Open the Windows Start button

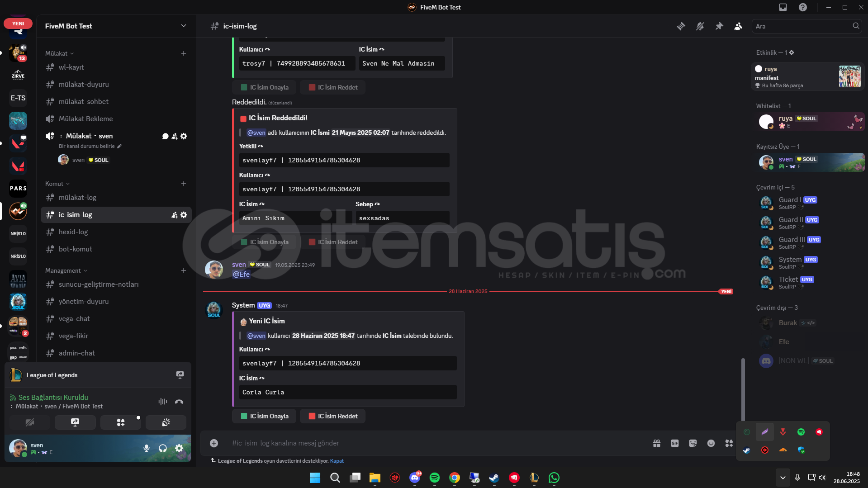[x=315, y=478]
